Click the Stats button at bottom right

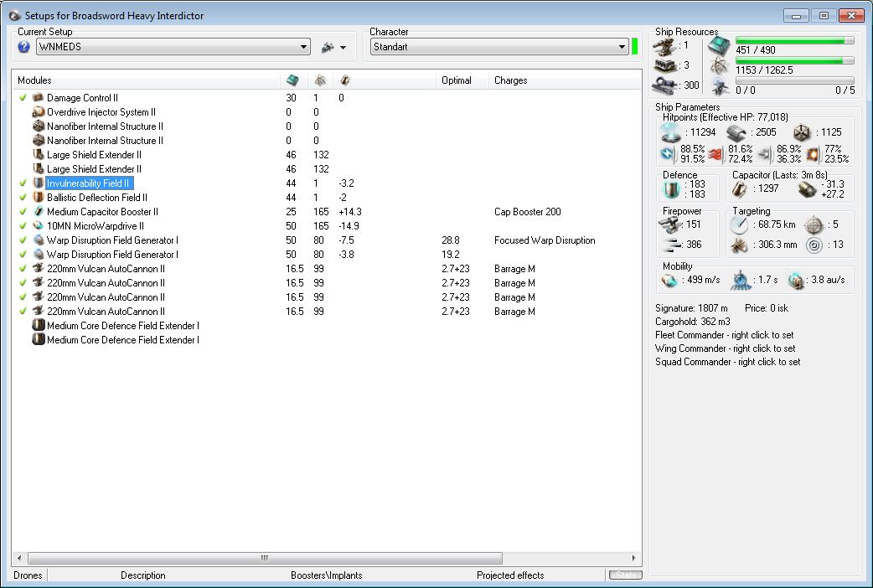pyautogui.click(x=626, y=575)
